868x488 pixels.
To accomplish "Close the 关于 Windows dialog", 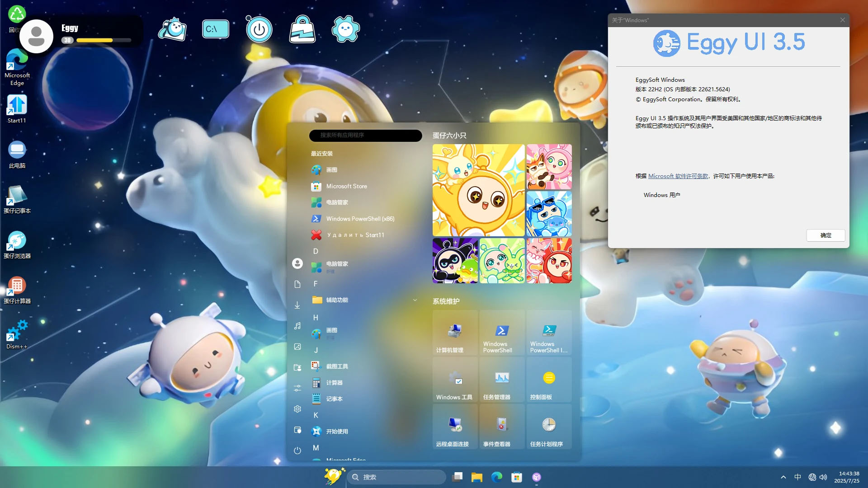I will click(843, 20).
